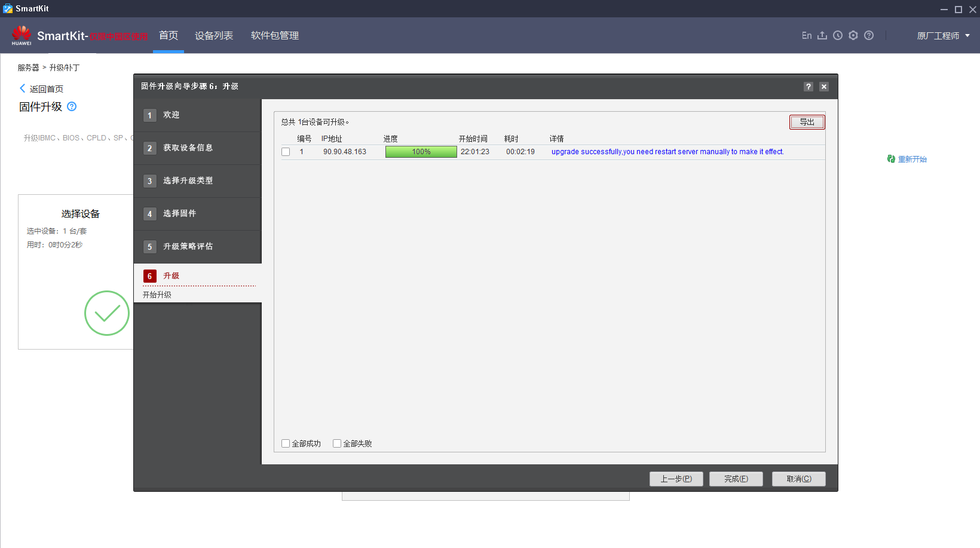Click the dialog help question-mark button
This screenshot has height=548, width=980.
point(808,87)
